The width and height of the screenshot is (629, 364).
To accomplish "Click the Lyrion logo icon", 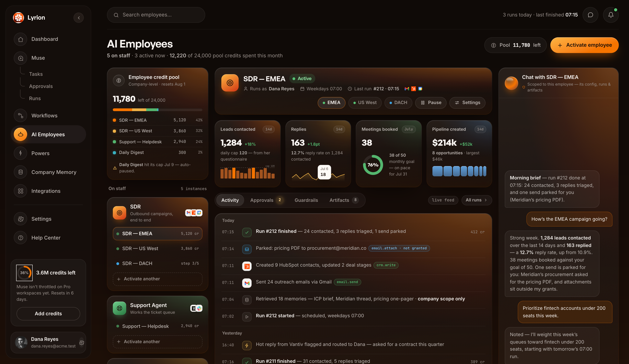I will coord(18,17).
